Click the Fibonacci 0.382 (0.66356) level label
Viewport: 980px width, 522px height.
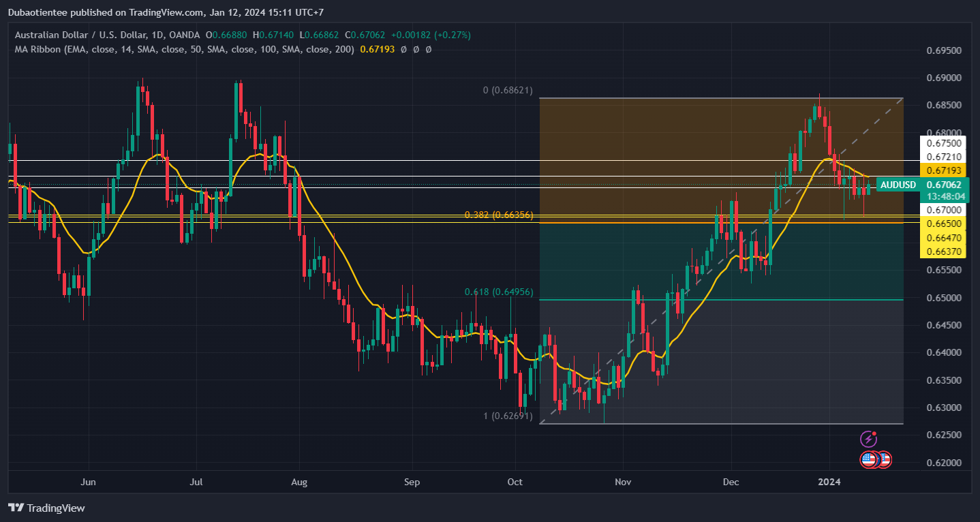pyautogui.click(x=499, y=215)
